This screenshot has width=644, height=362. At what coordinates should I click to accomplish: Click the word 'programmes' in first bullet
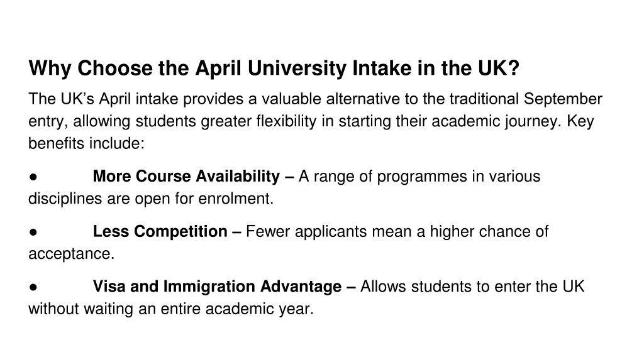(x=422, y=177)
